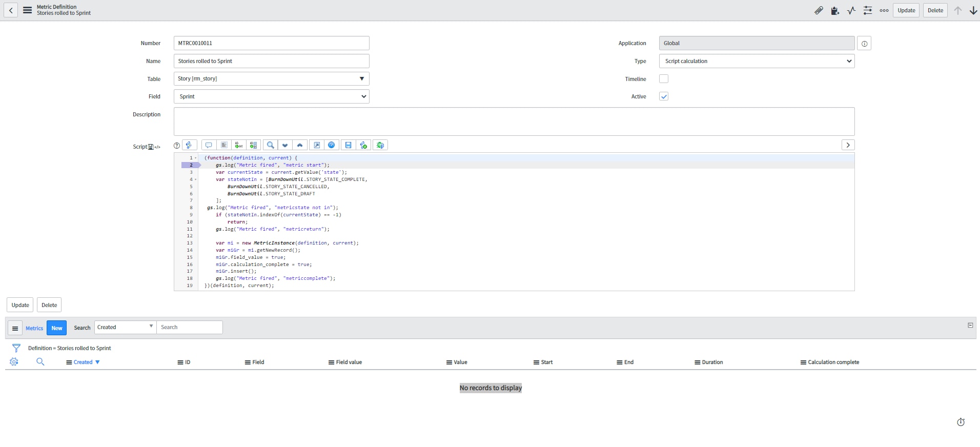Click the New button in Metrics list

pos(56,328)
